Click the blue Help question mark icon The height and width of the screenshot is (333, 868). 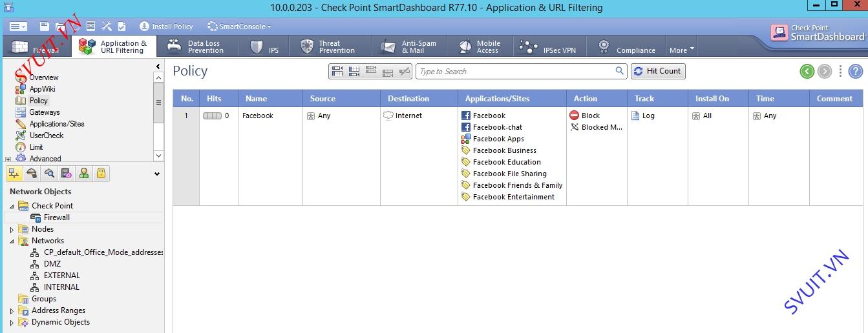pos(855,71)
